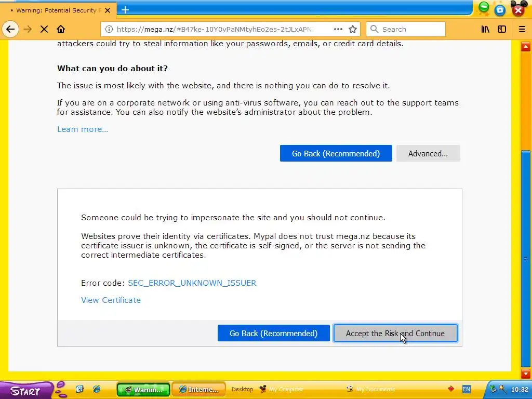Click Accept the Risk and Continue
Viewport: 532px width, 399px height.
[x=395, y=333]
